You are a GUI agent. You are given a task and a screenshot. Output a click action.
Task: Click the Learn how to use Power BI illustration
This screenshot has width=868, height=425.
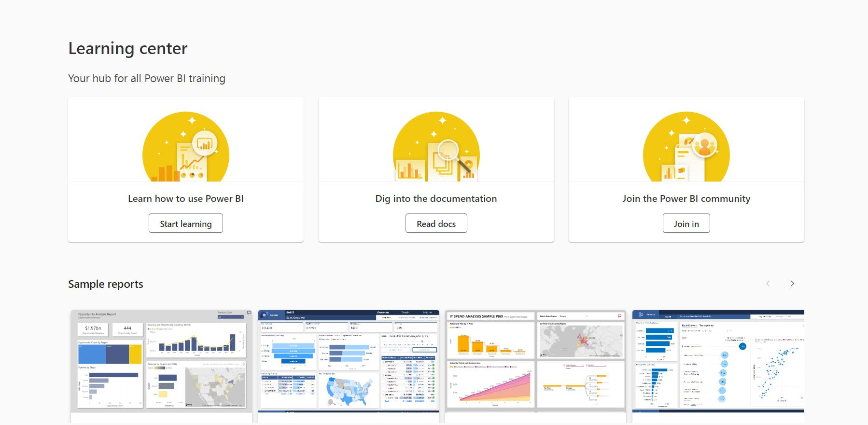pyautogui.click(x=186, y=146)
